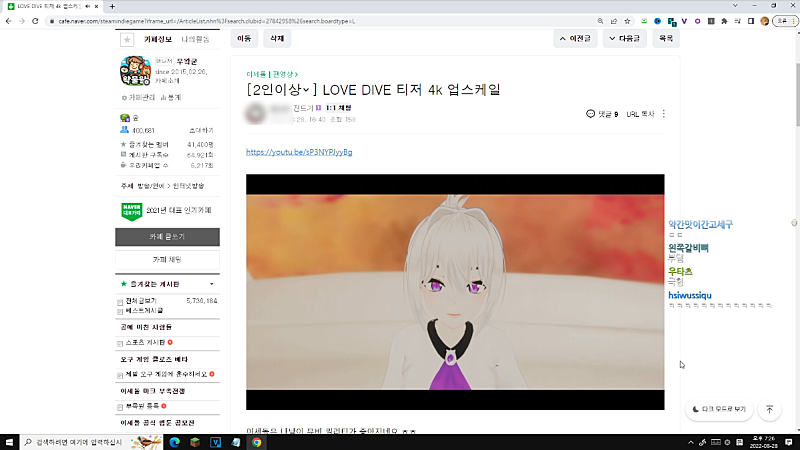The width and height of the screenshot is (800, 450).
Task: Click the 목록 list button
Action: (666, 39)
